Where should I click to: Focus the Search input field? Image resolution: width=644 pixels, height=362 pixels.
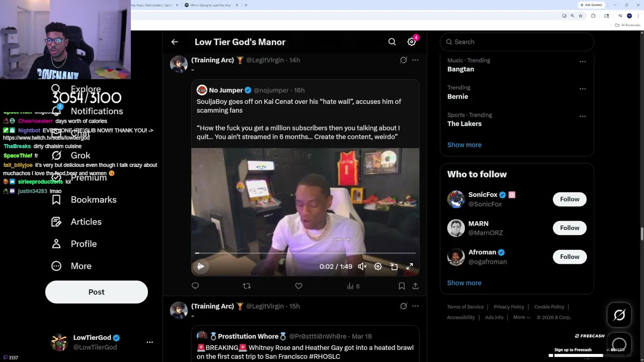(x=517, y=42)
